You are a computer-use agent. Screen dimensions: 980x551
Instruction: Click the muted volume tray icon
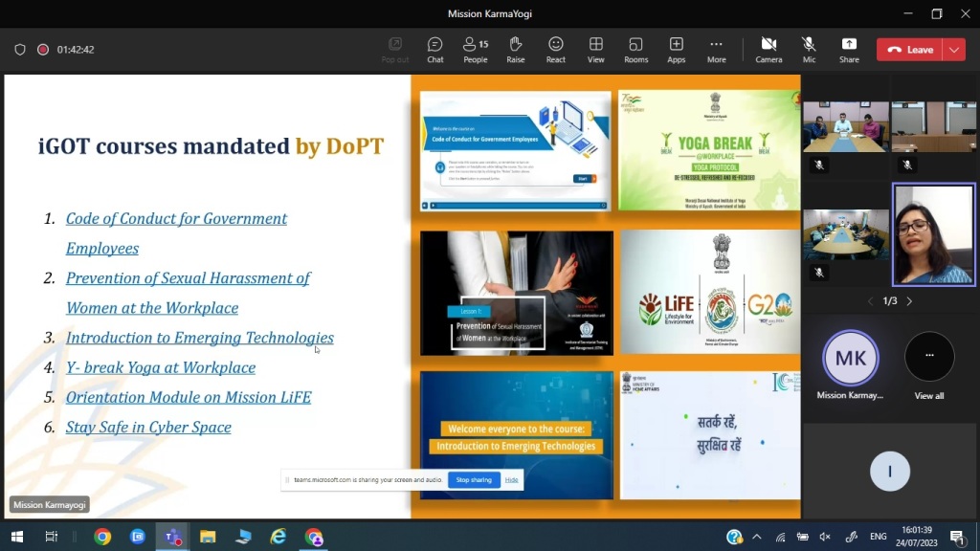pyautogui.click(x=825, y=537)
